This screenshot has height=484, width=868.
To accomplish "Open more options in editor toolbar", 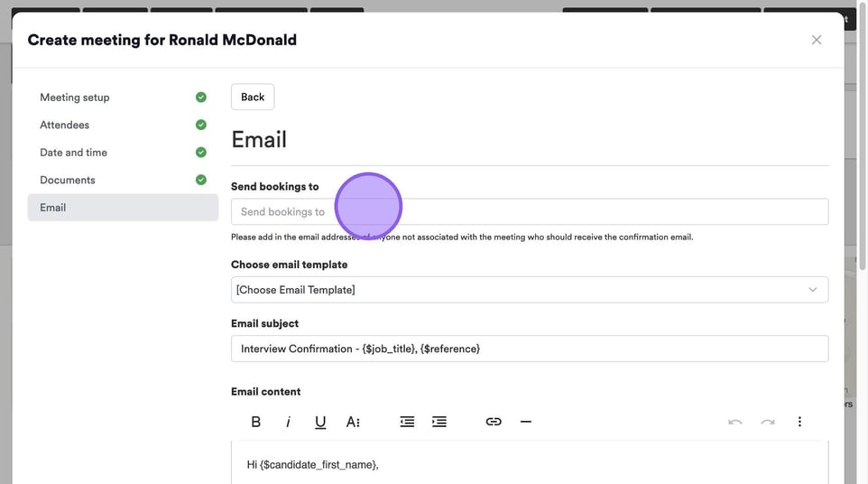I will (x=799, y=422).
